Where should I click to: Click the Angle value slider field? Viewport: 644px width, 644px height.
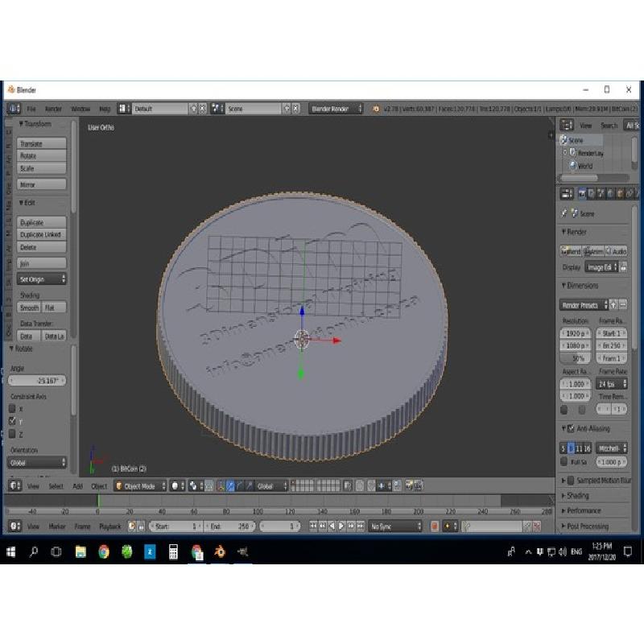point(37,381)
